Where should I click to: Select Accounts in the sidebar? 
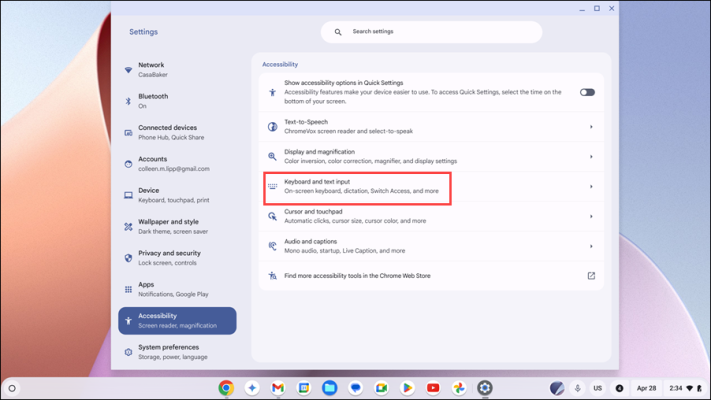[177, 164]
